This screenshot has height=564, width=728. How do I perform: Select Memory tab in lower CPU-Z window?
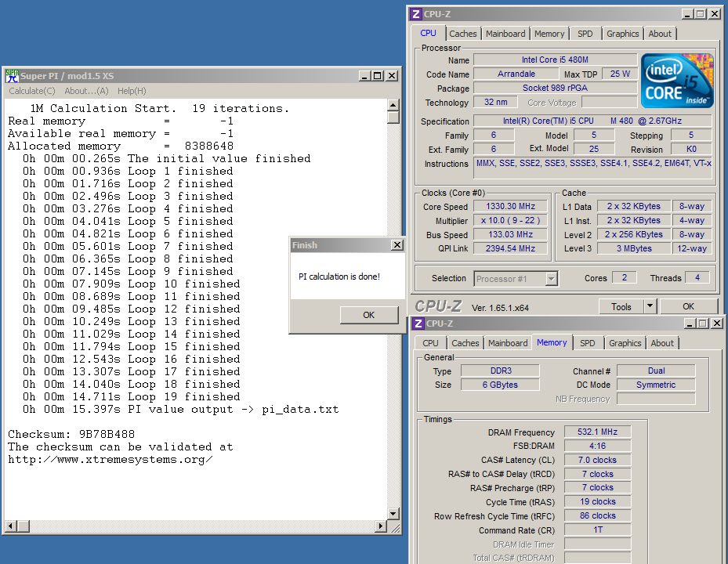[x=552, y=342]
